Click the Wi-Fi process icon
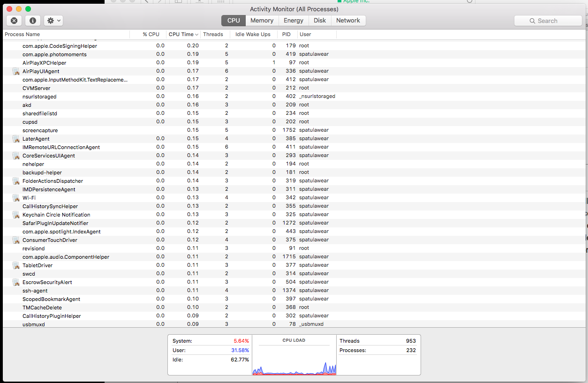 16,198
